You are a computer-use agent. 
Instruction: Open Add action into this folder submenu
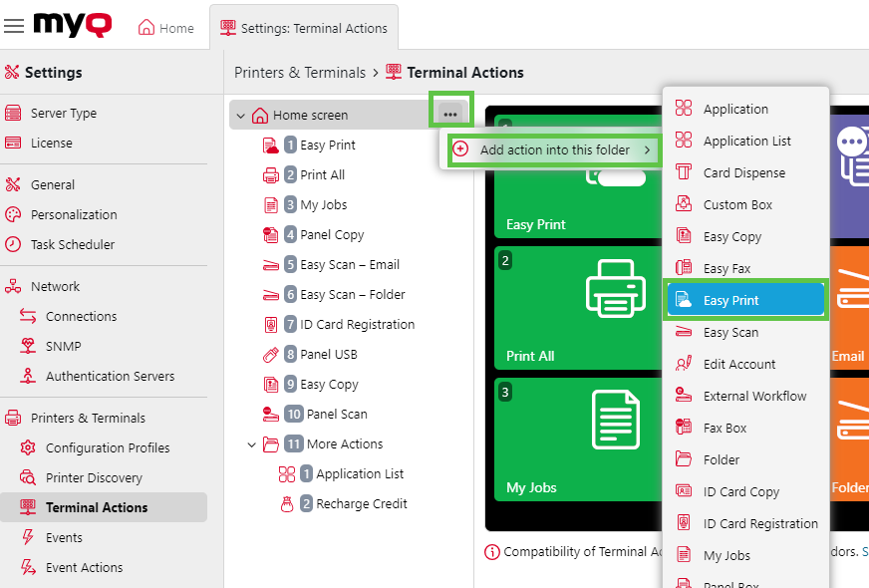pyautogui.click(x=554, y=149)
